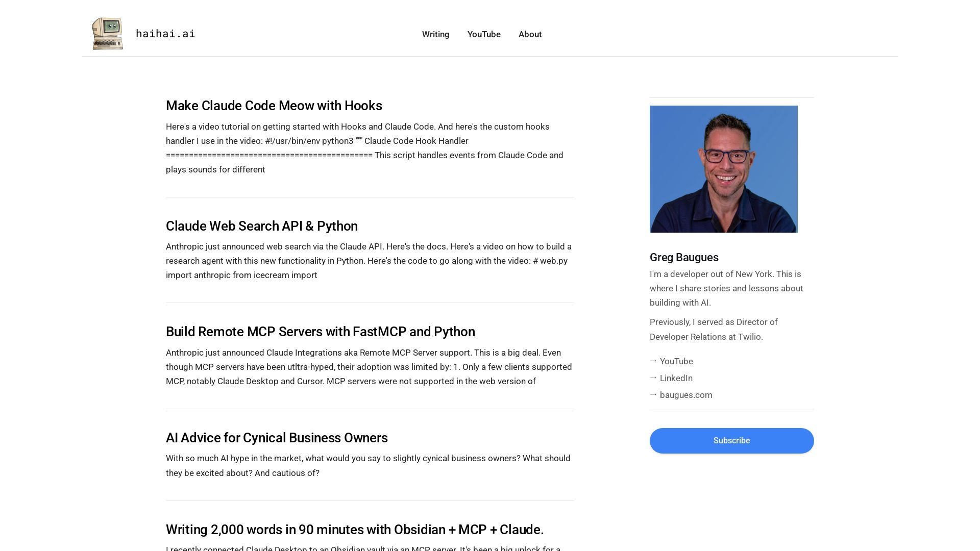The height and width of the screenshot is (551, 980).
Task: Open baugues.com sidebar link
Action: click(x=685, y=395)
